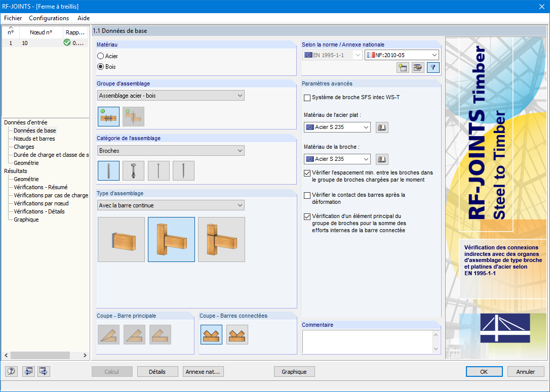Screen dimensions: 550x392
Task: Open Charges tree item
Action: pyautogui.click(x=24, y=147)
